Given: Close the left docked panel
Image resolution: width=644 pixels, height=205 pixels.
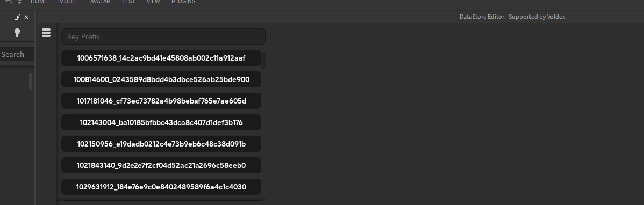Looking at the screenshot, I should point(26,17).
